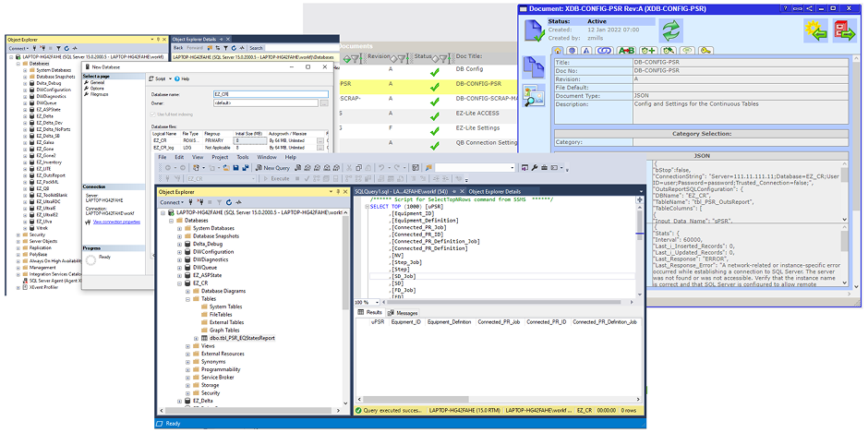Click New Query in the SSMS toolbar
The height and width of the screenshot is (433, 868).
click(x=273, y=167)
